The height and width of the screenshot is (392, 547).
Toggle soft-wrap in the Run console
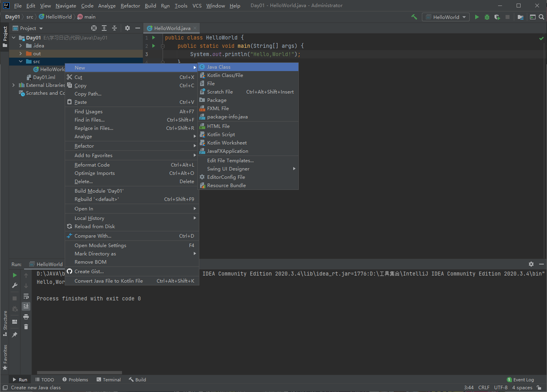pyautogui.click(x=26, y=296)
